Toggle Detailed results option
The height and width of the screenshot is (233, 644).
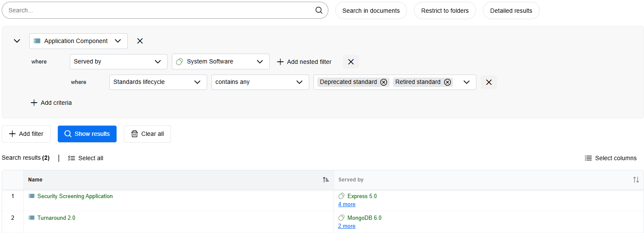(511, 11)
